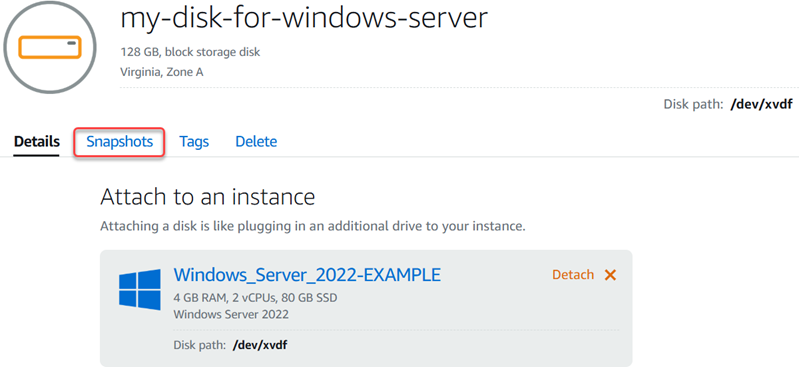Click the 'Attach to an instance' heading
Screen dimensions: 799x367
207,197
